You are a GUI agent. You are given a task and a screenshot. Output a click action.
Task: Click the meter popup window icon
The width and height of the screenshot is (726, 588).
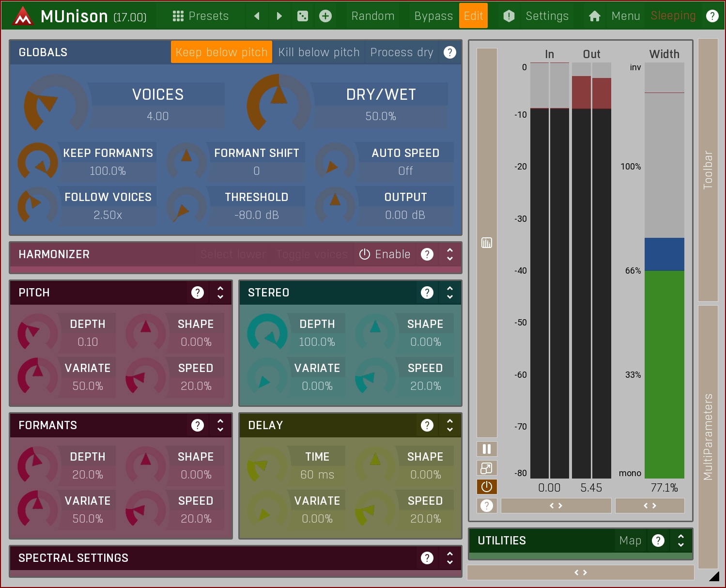pyautogui.click(x=487, y=468)
